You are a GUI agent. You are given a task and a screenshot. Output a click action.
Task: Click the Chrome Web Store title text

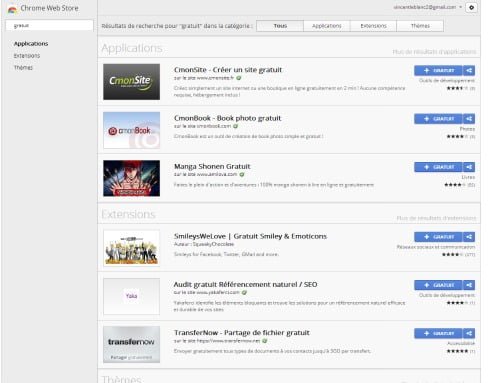[x=49, y=8]
